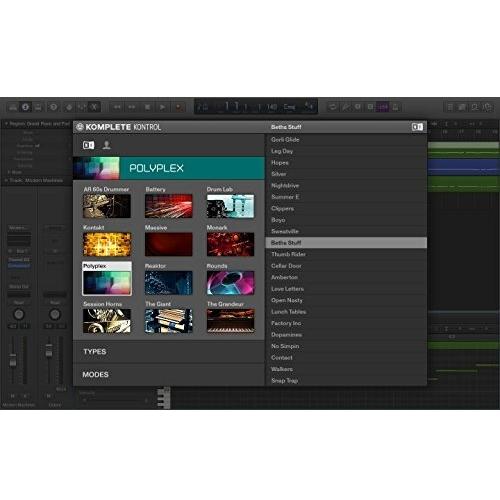The image size is (500, 500).
Task: Open Read automation menu on left channel strip
Action: click(x=19, y=303)
